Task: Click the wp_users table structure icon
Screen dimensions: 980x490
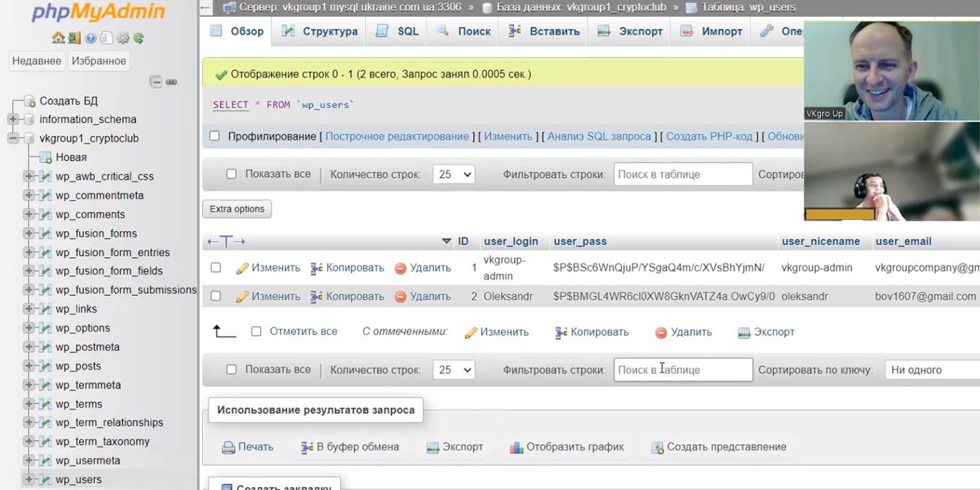Action: (x=45, y=480)
